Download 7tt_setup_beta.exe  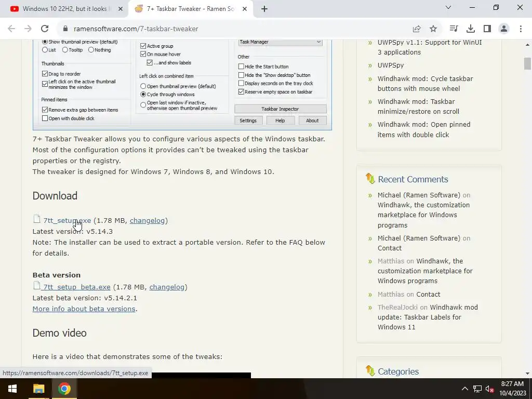tap(77, 287)
